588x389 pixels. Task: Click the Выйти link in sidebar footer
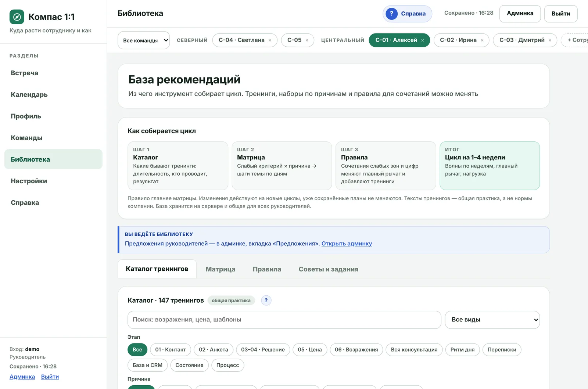click(x=50, y=377)
